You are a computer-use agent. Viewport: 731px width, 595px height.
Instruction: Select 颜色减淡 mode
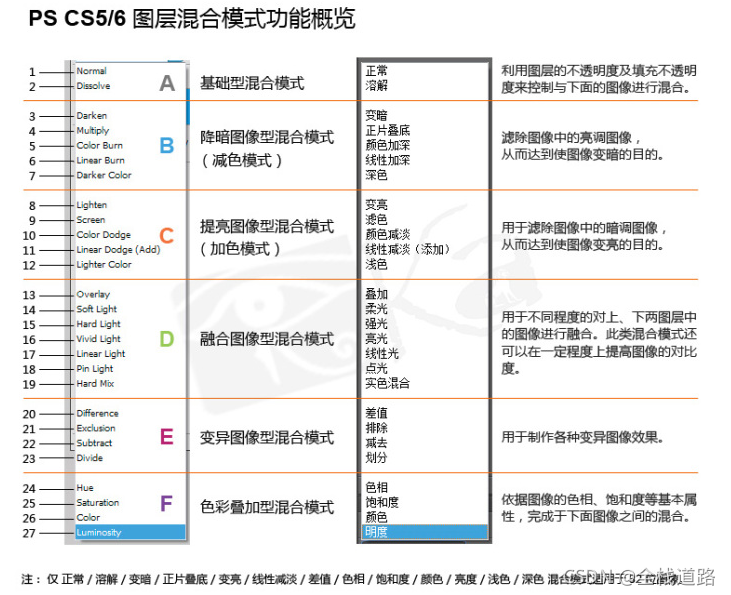387,235
